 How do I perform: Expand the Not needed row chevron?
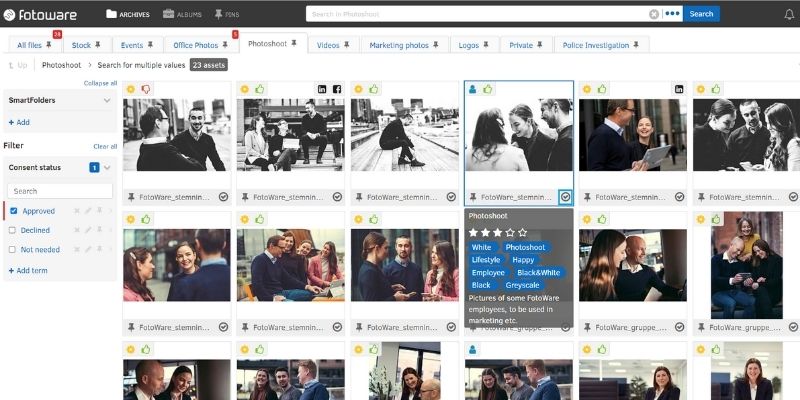[110, 249]
